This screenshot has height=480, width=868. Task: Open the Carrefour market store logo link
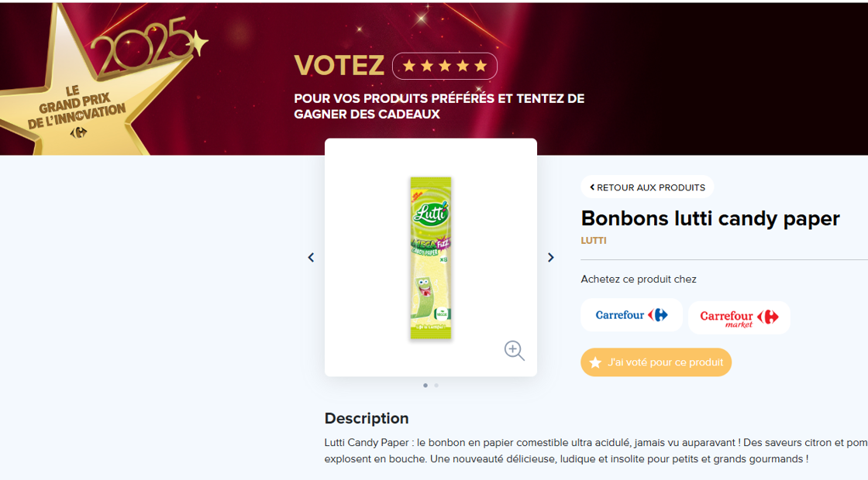pyautogui.click(x=739, y=317)
